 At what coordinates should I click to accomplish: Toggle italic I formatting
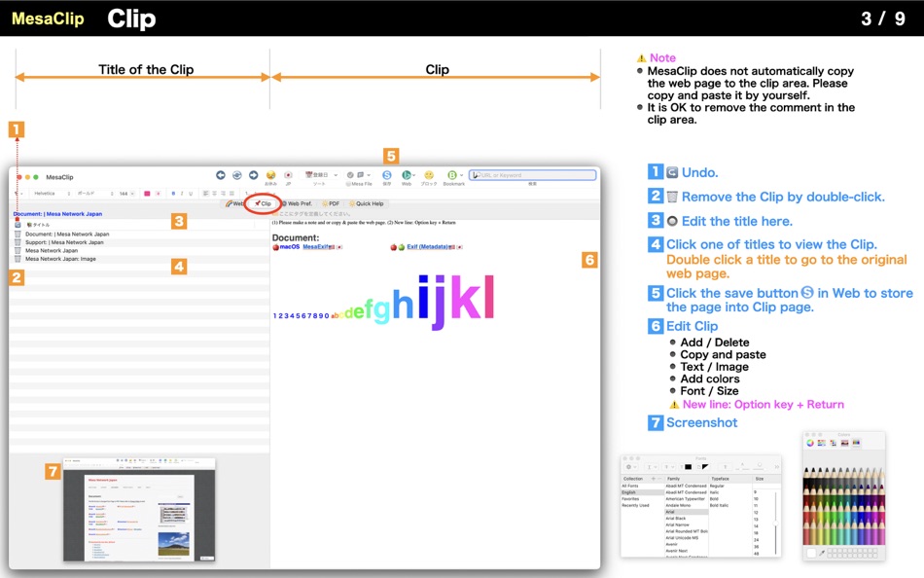click(x=182, y=194)
